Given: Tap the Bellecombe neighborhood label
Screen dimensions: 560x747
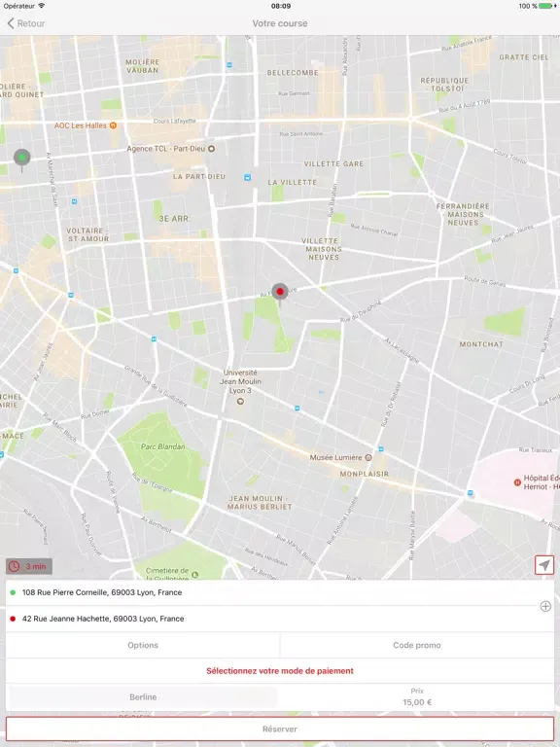Looking at the screenshot, I should (293, 73).
